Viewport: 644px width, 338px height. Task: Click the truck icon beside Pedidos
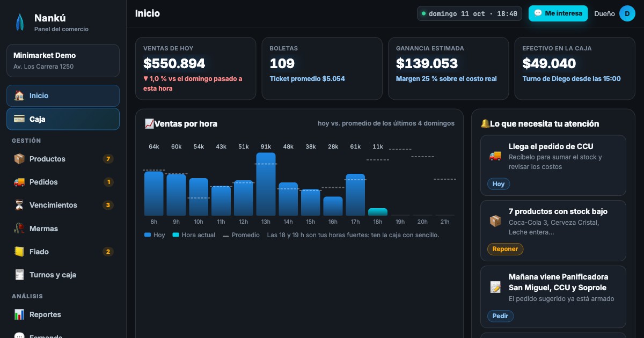[19, 182]
